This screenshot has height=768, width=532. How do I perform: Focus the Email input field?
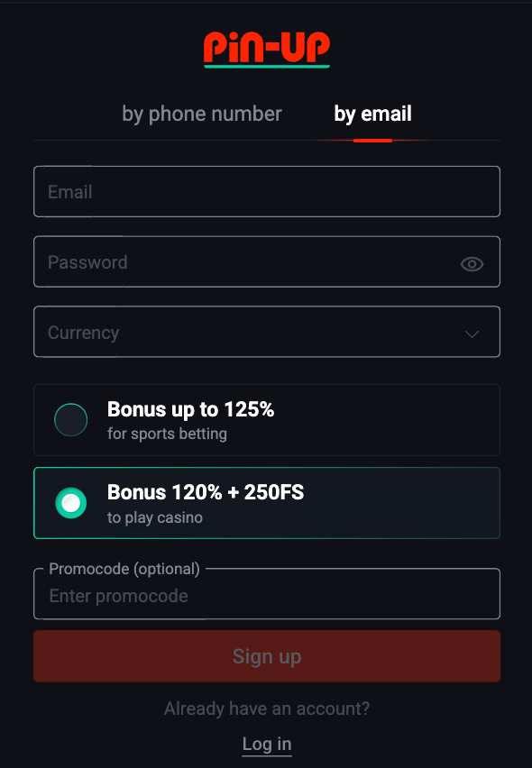coord(267,191)
